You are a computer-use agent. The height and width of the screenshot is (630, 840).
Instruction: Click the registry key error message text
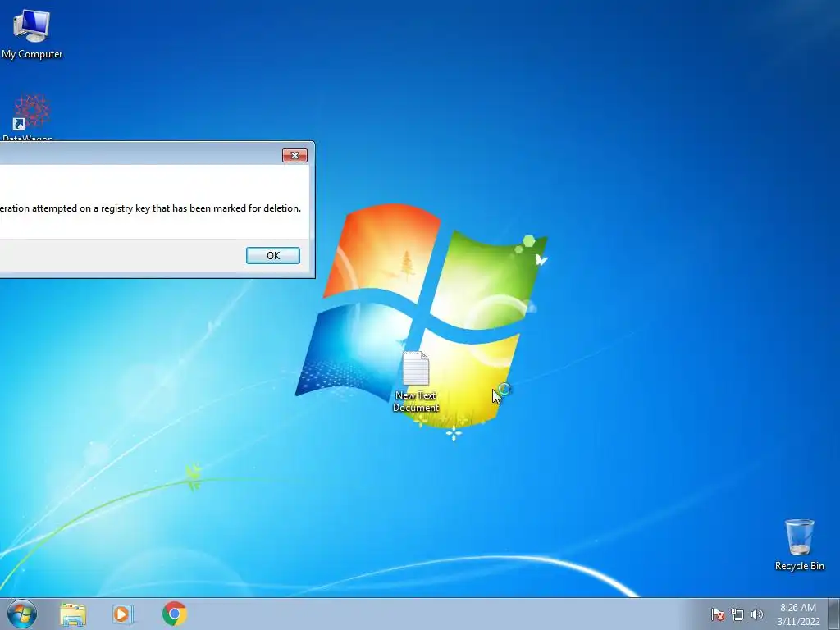[151, 208]
